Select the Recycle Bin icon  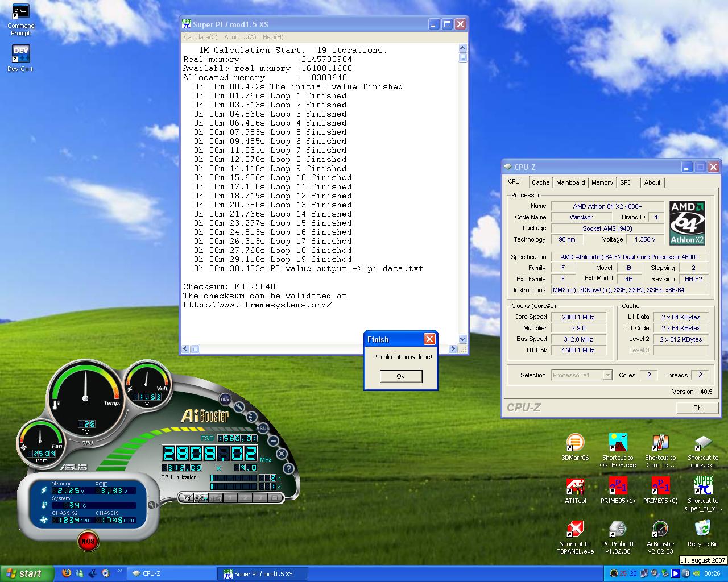pos(703,534)
